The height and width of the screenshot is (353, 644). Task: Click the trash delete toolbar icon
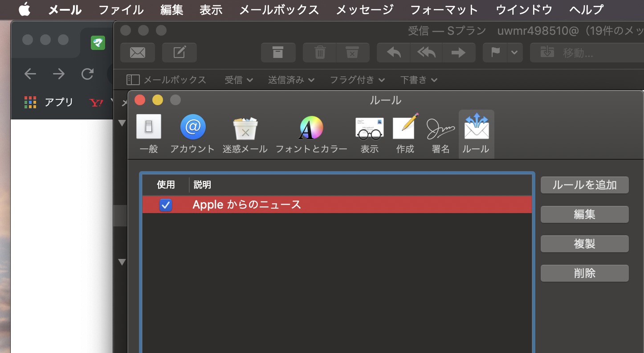click(320, 53)
